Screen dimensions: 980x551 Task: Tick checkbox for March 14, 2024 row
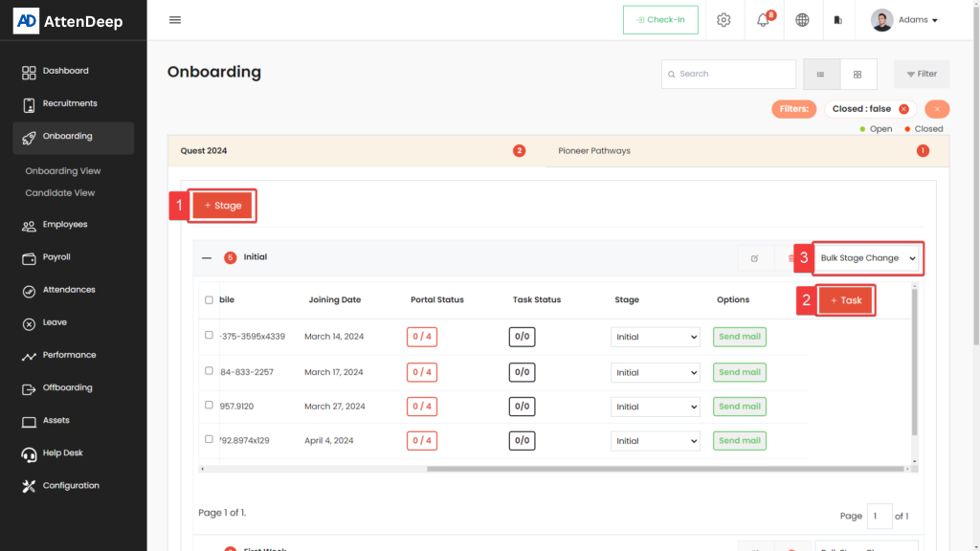[x=210, y=336]
